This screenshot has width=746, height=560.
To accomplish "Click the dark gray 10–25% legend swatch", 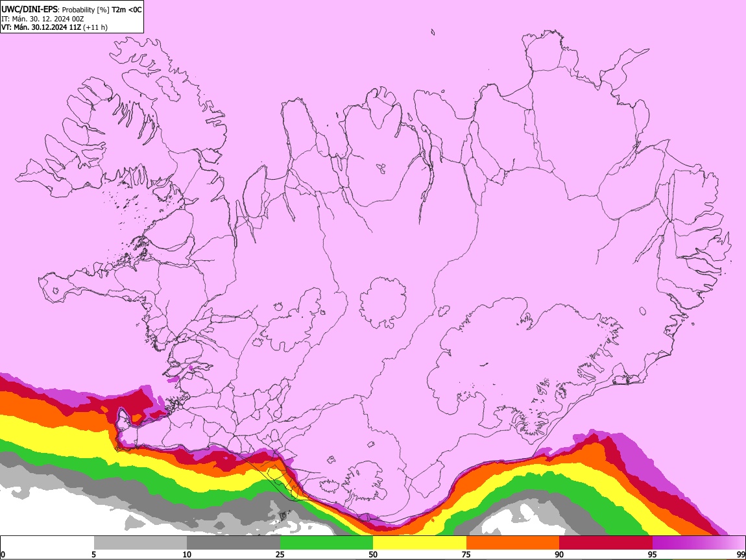I will 234,543.
